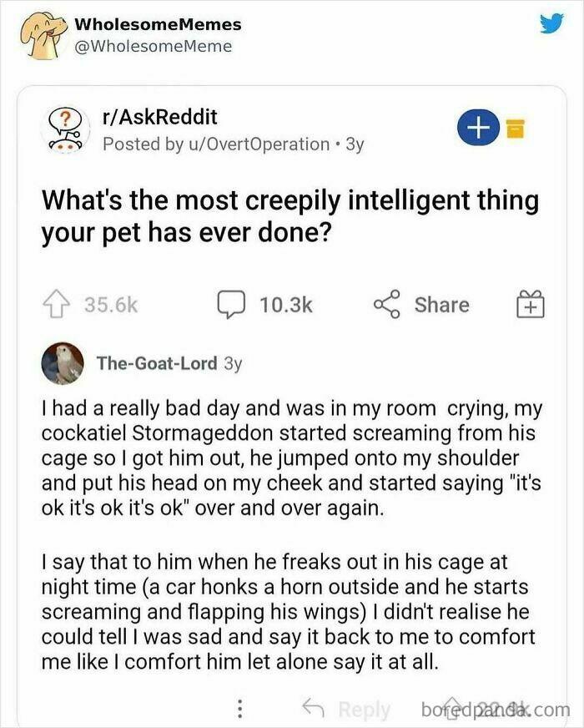Click The-Goat-Lord's cockatiel avatar

coord(61,361)
